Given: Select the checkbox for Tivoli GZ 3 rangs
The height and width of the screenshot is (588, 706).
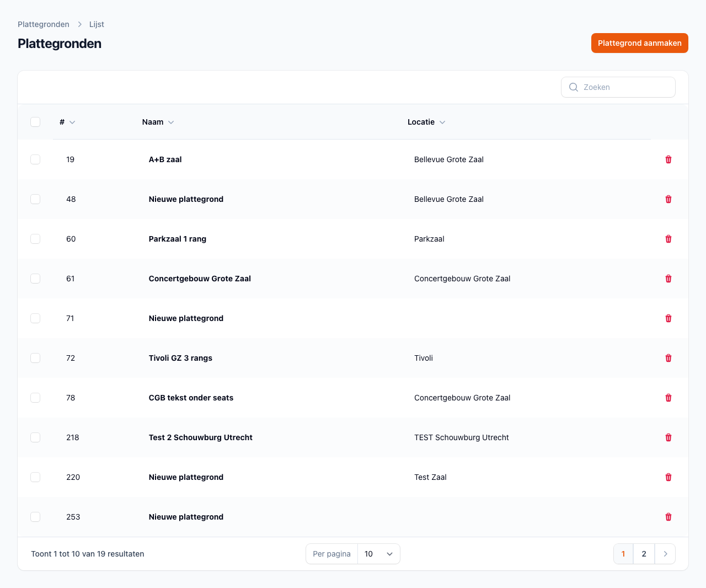Looking at the screenshot, I should coord(35,358).
